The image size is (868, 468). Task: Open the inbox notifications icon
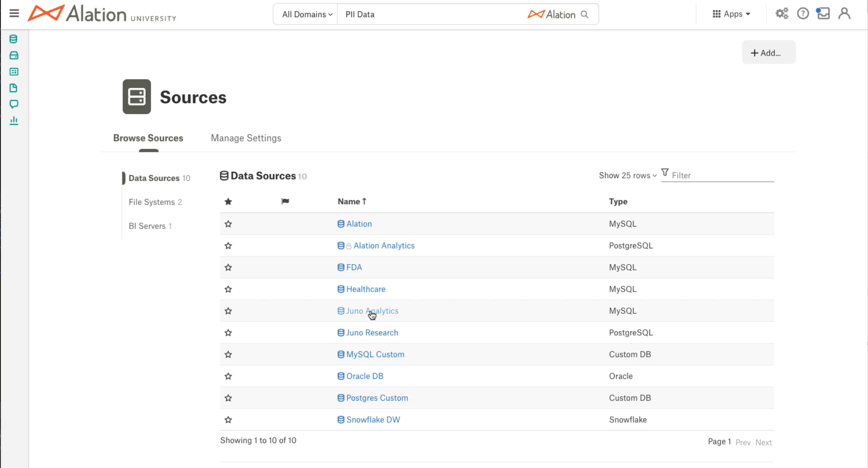[x=823, y=14]
